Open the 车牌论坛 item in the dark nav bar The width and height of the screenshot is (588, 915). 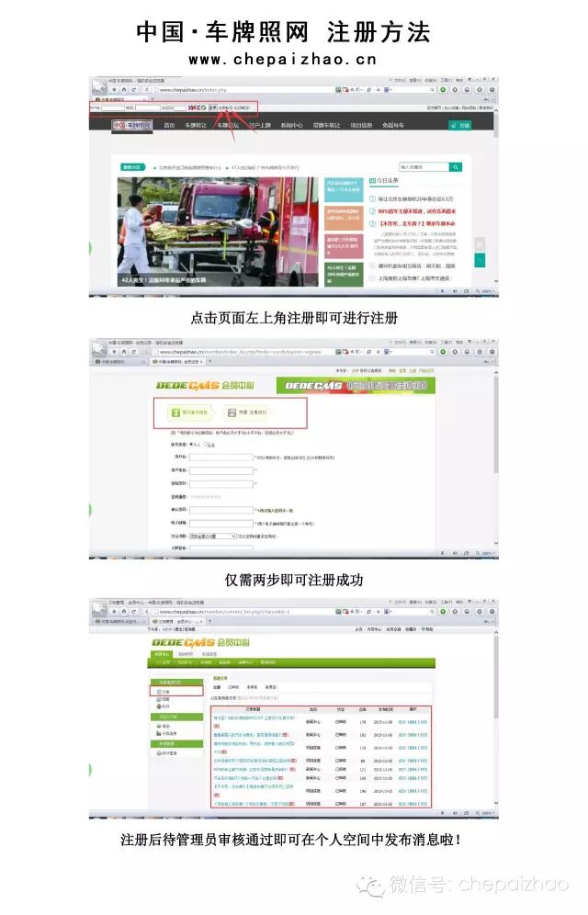point(228,126)
